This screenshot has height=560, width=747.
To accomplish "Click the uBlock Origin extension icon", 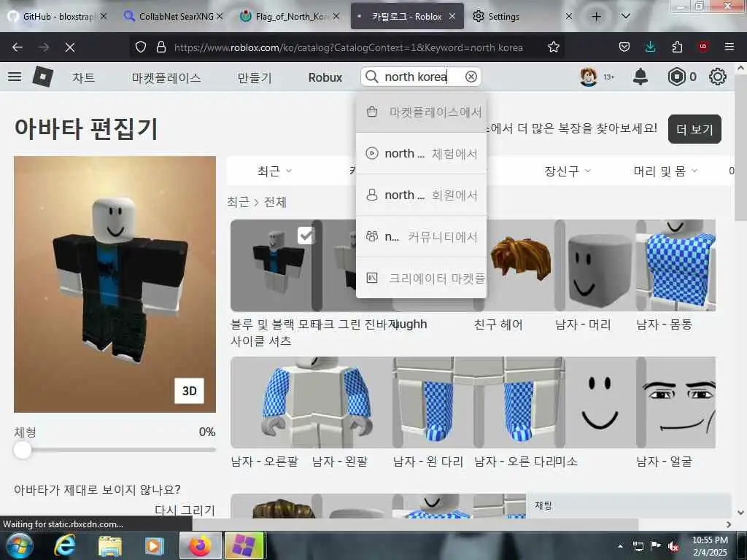I will 703,47.
